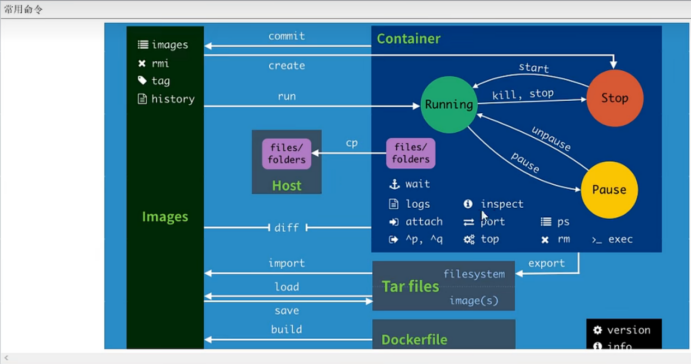This screenshot has width=692, height=364.
Task: Click the logs label in Container
Action: pos(417,204)
